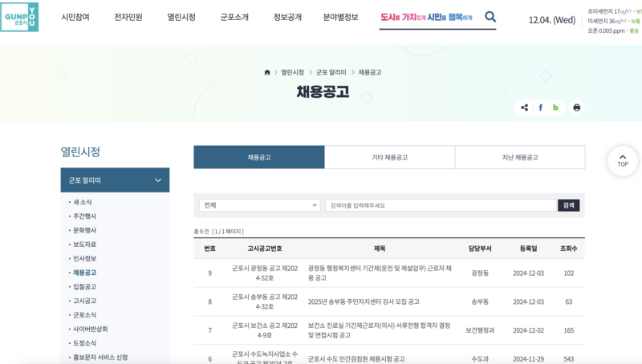Click 채용공고 in the breadcrumb
This screenshot has height=364, width=642.
[x=370, y=72]
